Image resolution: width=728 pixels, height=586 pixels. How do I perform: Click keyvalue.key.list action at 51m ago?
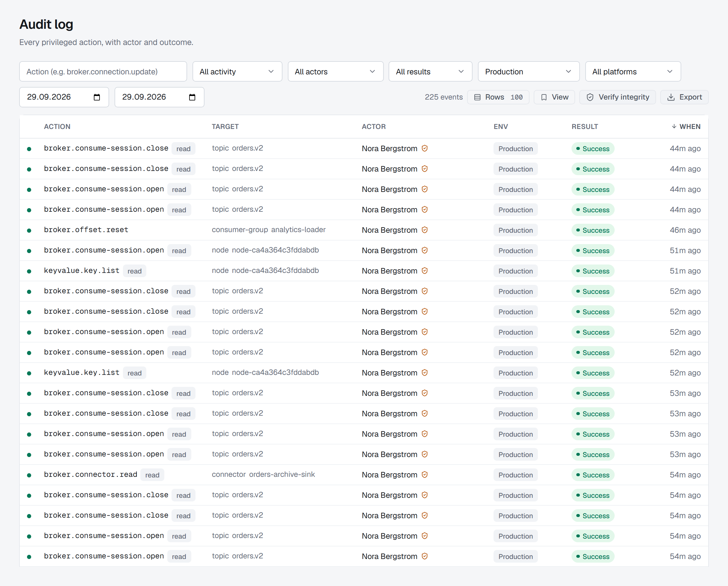[82, 271]
